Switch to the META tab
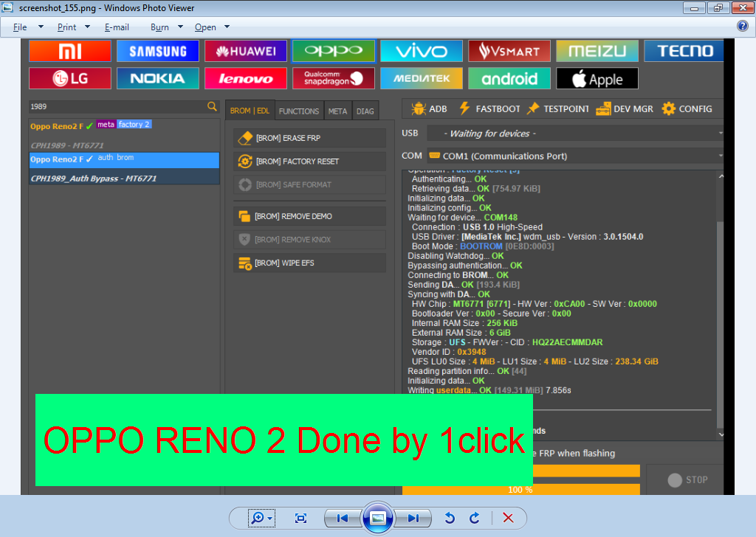 pyautogui.click(x=337, y=111)
